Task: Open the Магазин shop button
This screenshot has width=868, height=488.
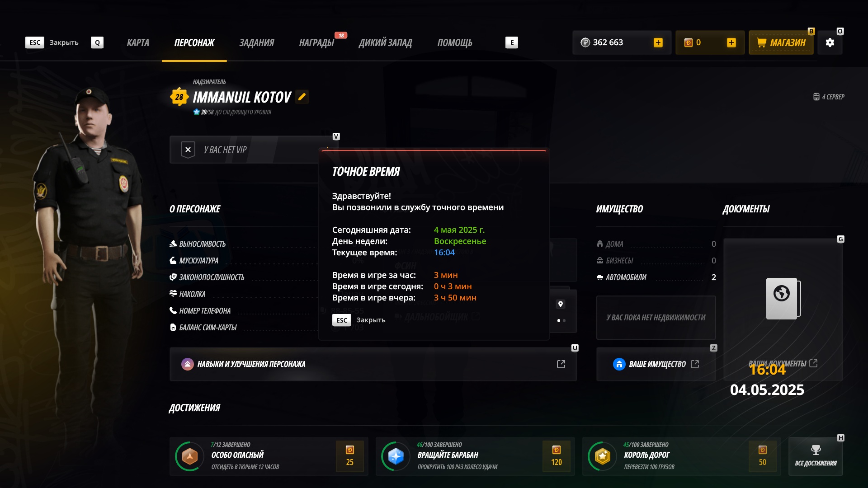Action: [x=781, y=42]
